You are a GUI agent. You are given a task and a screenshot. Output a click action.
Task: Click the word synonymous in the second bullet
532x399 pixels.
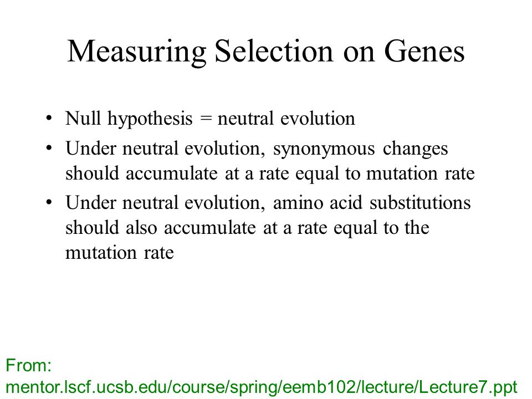[x=324, y=150]
